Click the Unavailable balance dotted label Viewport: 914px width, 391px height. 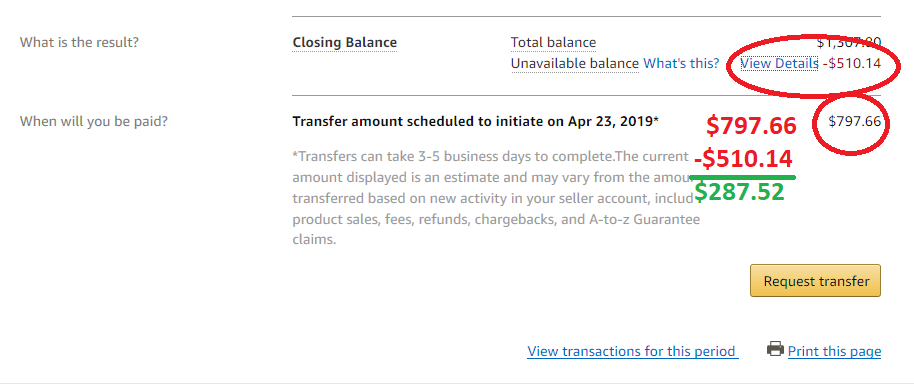pyautogui.click(x=575, y=64)
